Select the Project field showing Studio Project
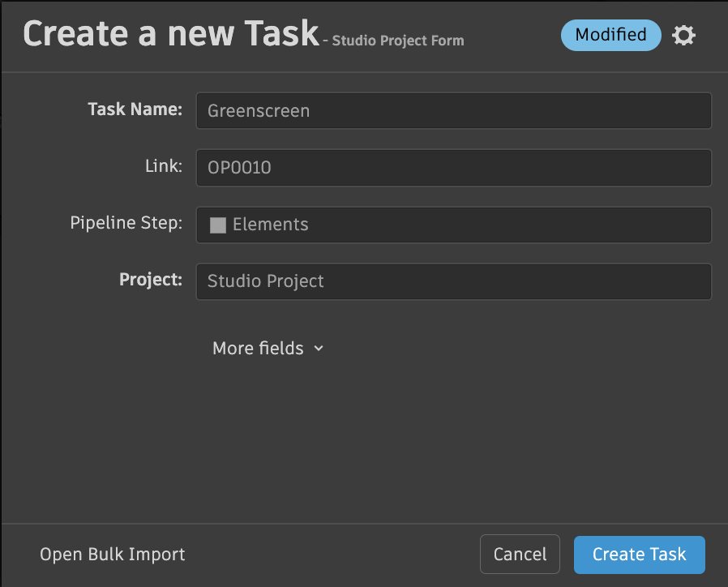The width and height of the screenshot is (728, 587). click(454, 281)
